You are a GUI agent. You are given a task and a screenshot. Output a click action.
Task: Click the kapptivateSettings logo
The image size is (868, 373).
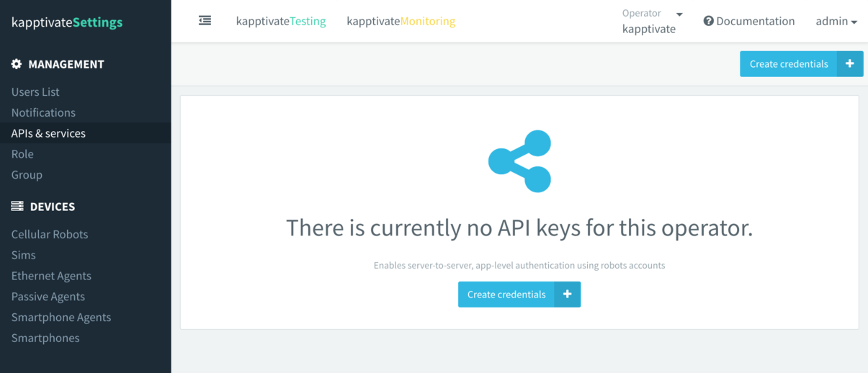[x=67, y=22]
